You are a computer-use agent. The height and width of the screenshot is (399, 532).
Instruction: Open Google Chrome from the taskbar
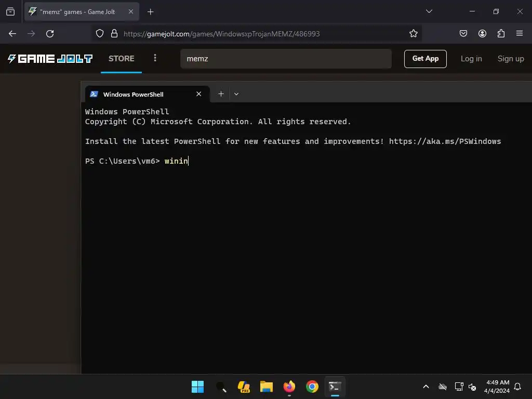(312, 387)
